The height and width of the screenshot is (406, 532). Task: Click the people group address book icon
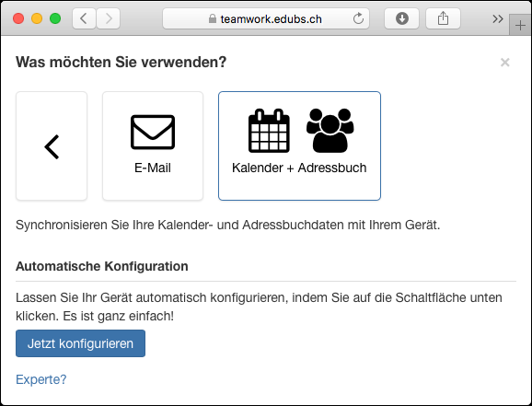[330, 131]
